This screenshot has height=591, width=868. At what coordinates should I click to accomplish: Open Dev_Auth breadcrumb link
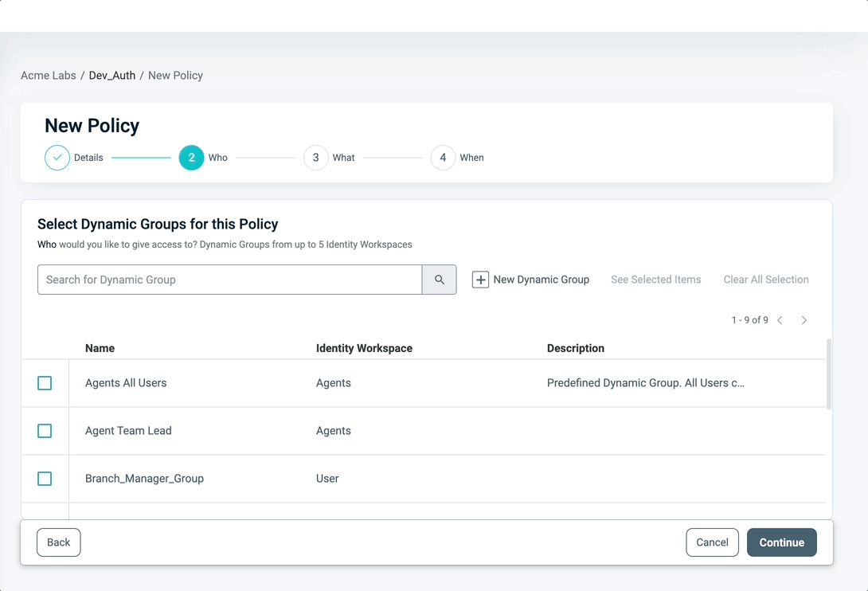111,76
